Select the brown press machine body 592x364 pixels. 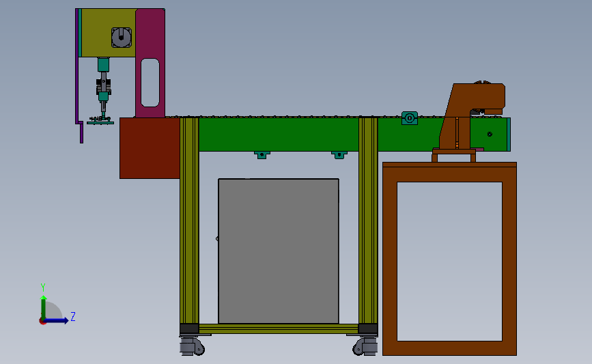click(x=472, y=115)
